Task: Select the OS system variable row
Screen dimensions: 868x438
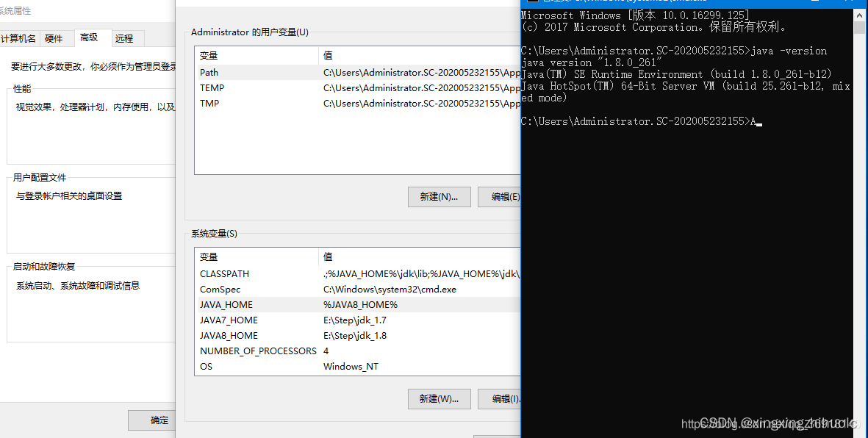Action: (x=359, y=367)
